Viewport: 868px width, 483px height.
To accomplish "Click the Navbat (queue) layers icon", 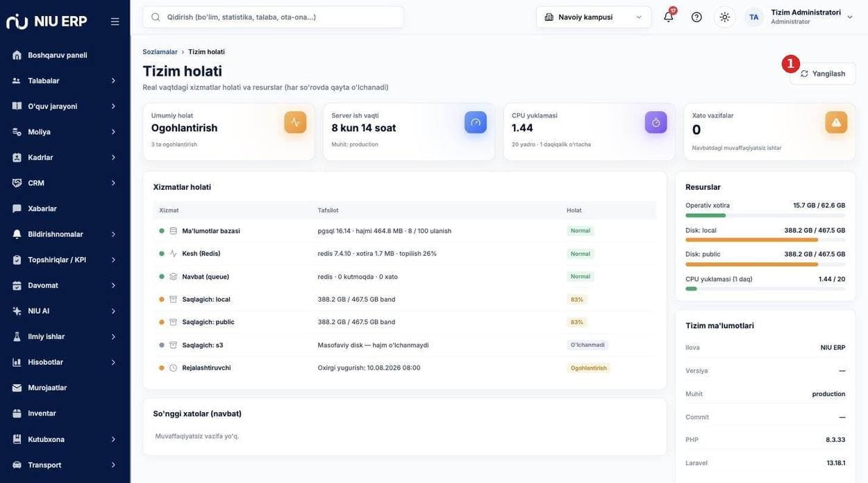I will (174, 277).
